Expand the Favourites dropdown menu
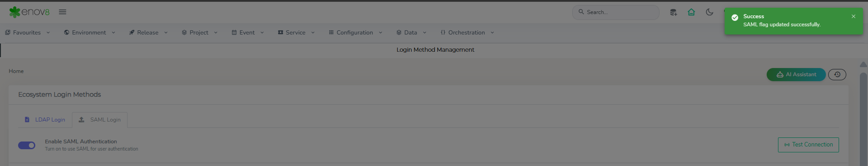868x166 pixels. pyautogui.click(x=28, y=33)
